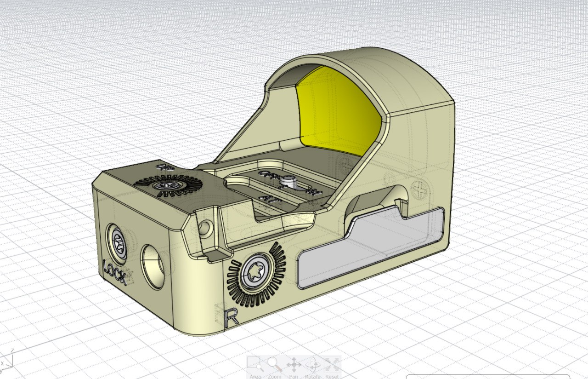Choose the Pan tool
This screenshot has height=379, width=588.
coord(294,365)
